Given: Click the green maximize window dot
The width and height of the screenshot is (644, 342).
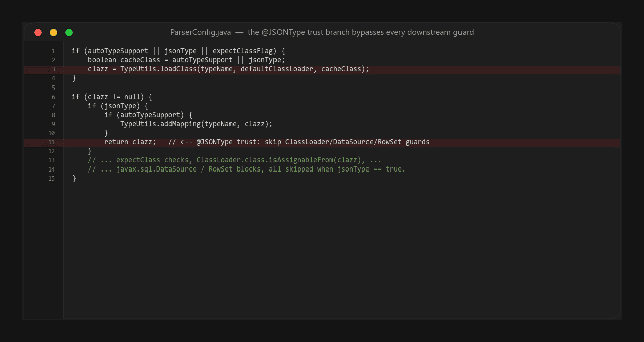Looking at the screenshot, I should 69,33.
